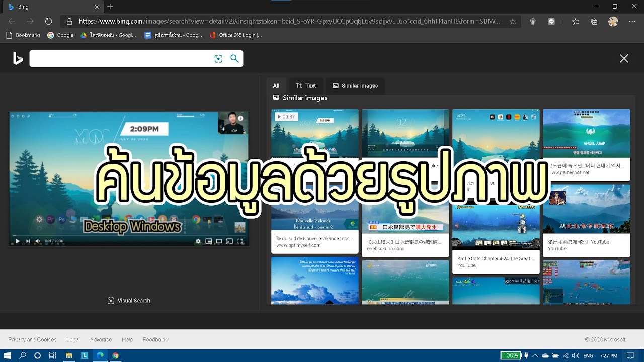Open the Windows notification center

pos(630,355)
